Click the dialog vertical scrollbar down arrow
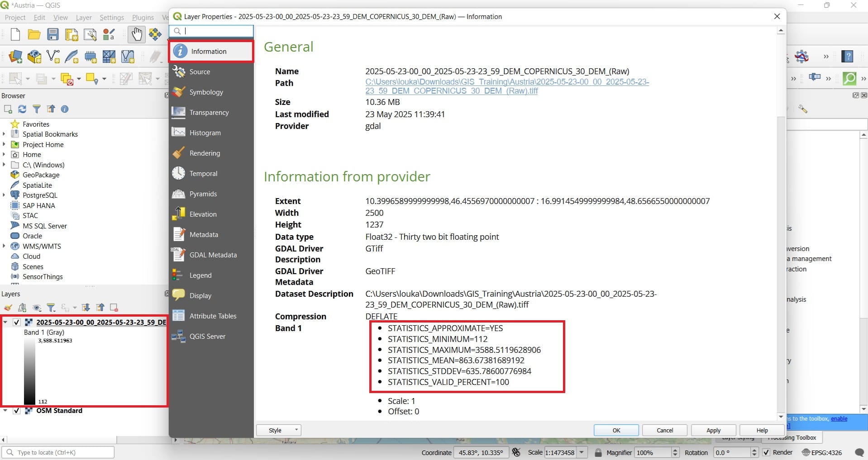 [x=781, y=417]
